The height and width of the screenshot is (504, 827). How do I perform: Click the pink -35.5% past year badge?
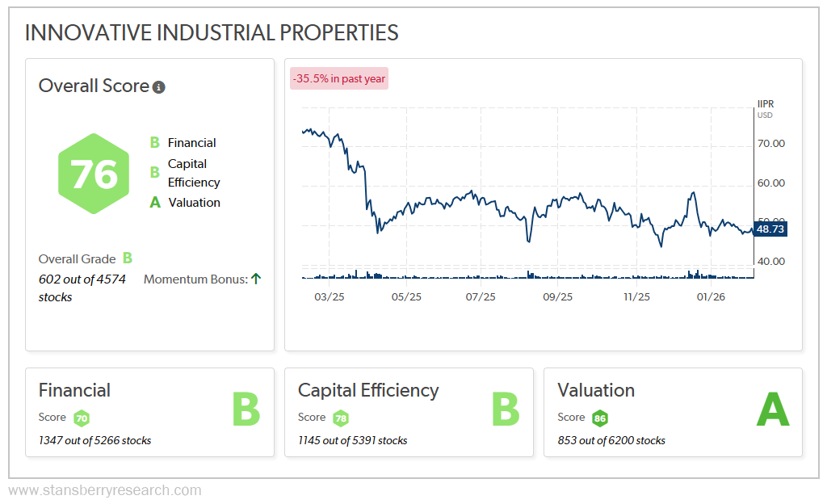click(338, 78)
